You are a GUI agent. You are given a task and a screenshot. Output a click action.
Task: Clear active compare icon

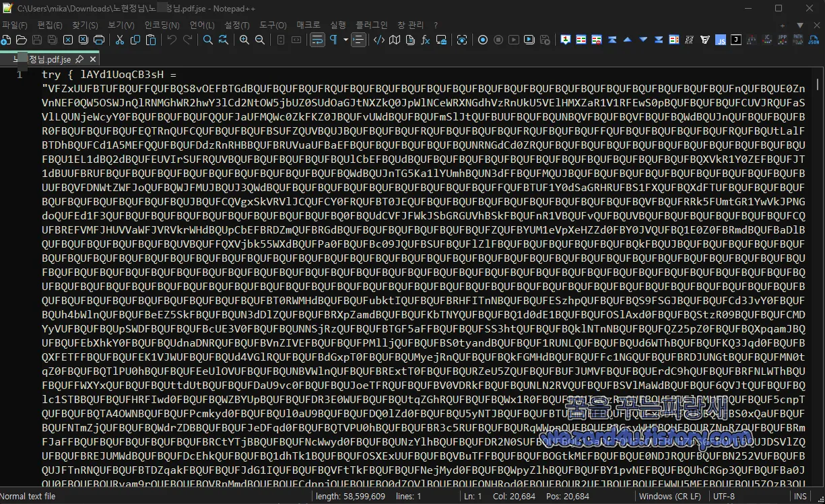[597, 40]
